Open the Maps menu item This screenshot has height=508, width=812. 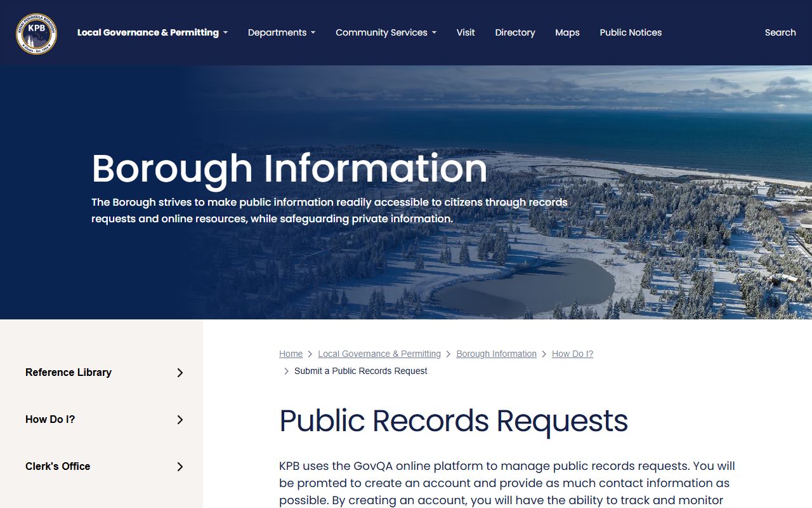(x=567, y=32)
